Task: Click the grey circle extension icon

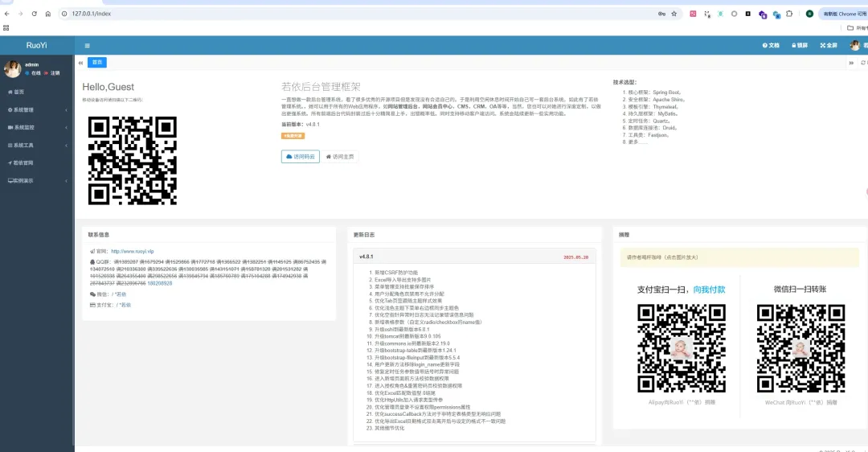Action: pyautogui.click(x=734, y=14)
